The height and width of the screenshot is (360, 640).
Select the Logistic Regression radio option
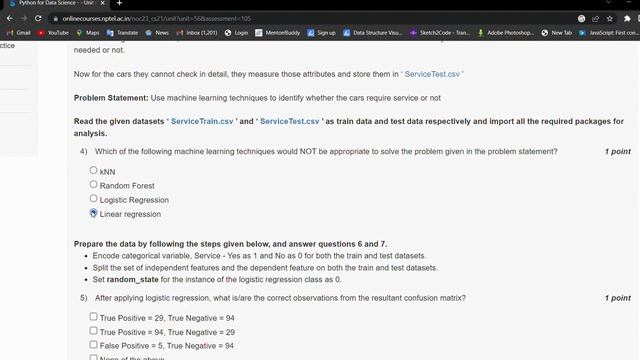point(93,198)
